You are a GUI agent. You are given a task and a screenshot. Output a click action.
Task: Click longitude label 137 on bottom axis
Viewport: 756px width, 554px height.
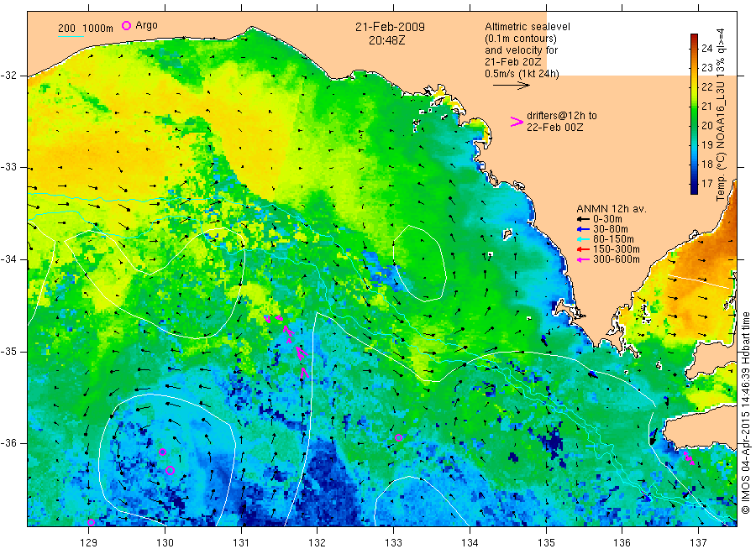[698, 543]
